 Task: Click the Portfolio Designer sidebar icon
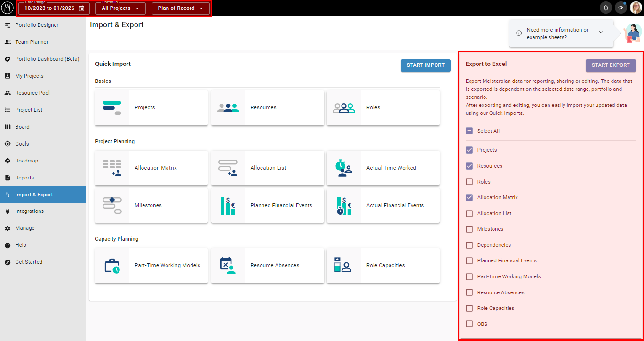click(8, 25)
